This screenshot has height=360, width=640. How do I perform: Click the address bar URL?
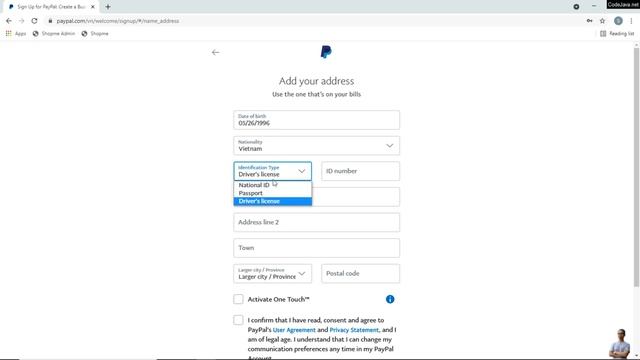pyautogui.click(x=118, y=21)
